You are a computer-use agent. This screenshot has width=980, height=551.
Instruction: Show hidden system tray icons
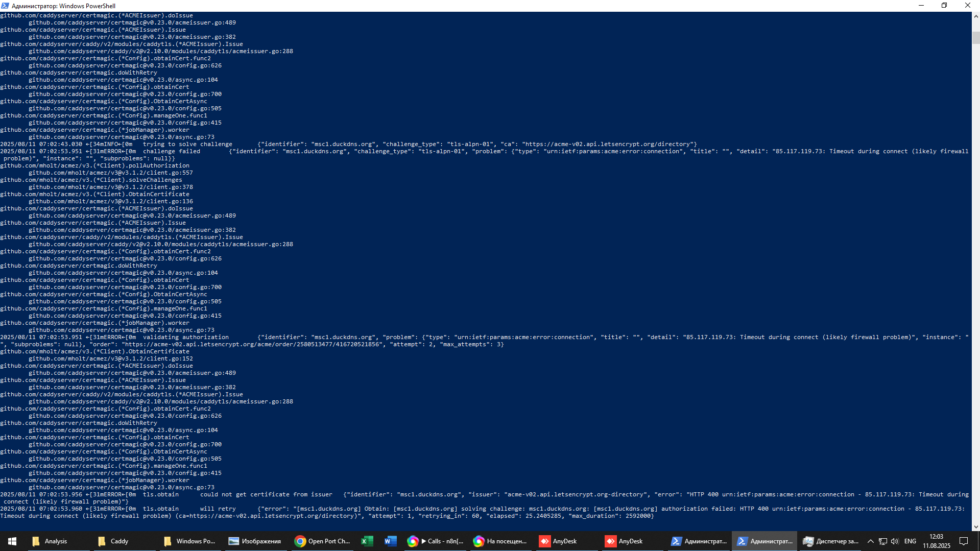tap(871, 541)
